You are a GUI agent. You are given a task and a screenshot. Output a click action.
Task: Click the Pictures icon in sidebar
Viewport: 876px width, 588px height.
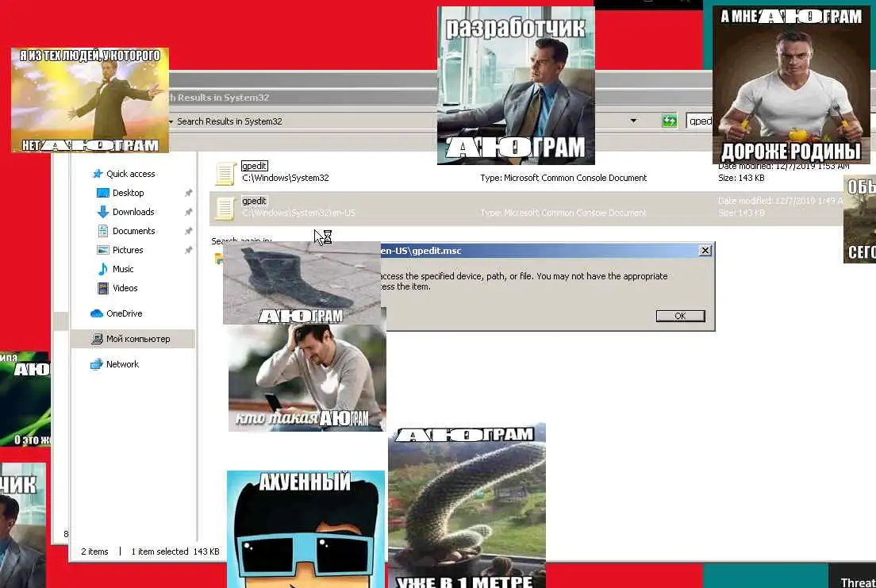coord(103,250)
